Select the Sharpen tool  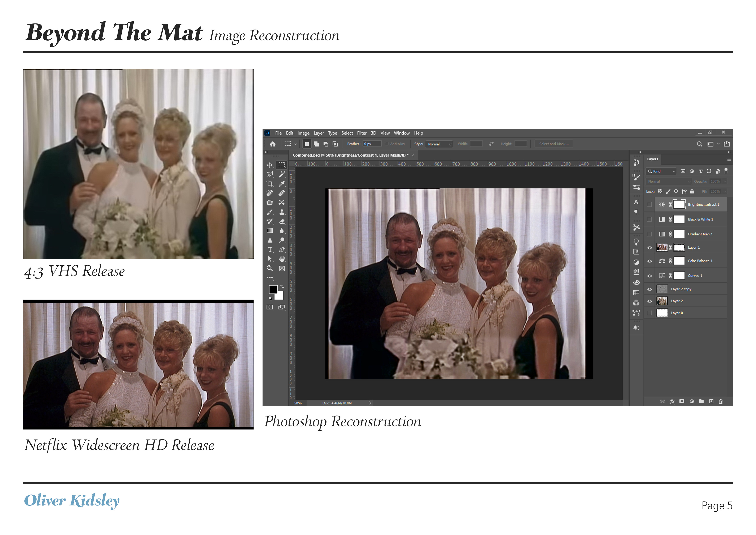point(270,240)
